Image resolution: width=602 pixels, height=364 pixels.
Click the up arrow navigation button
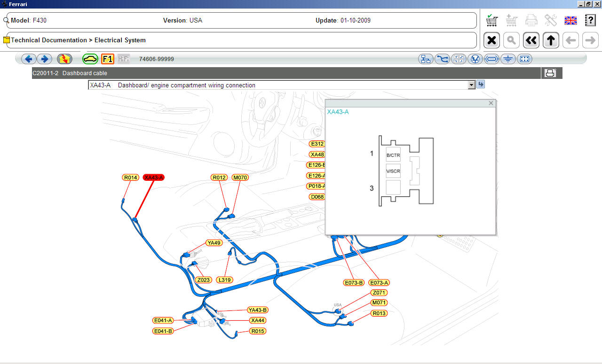point(551,40)
